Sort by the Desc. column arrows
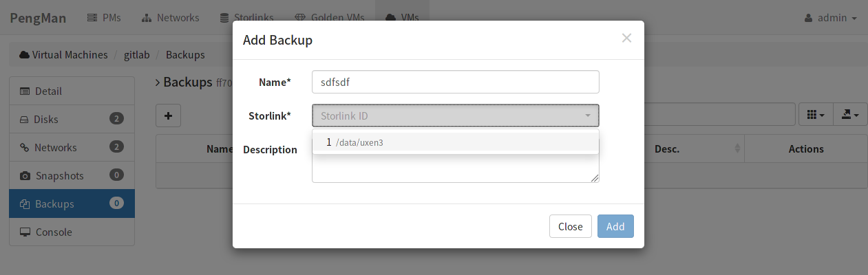Screen dimensions: 868x275 click(x=738, y=148)
